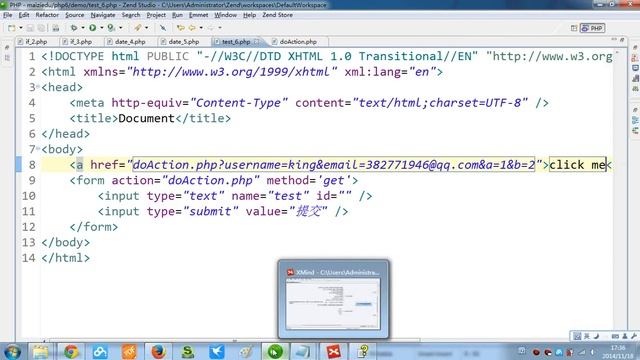This screenshot has width=640, height=360.
Task: Click the blue bird taskbar application icon
Action: 217,351
